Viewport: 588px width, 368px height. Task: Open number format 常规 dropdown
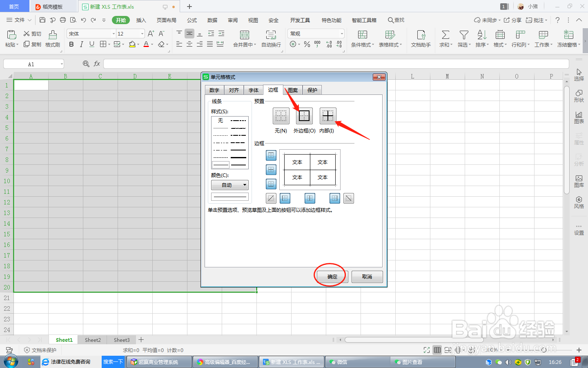click(342, 34)
